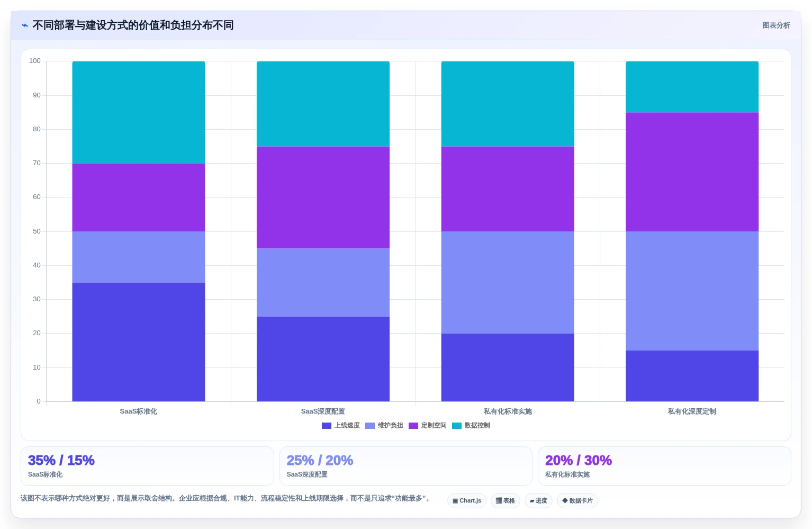Click the SaaS标准化 维护负担 bar segment

click(139, 257)
